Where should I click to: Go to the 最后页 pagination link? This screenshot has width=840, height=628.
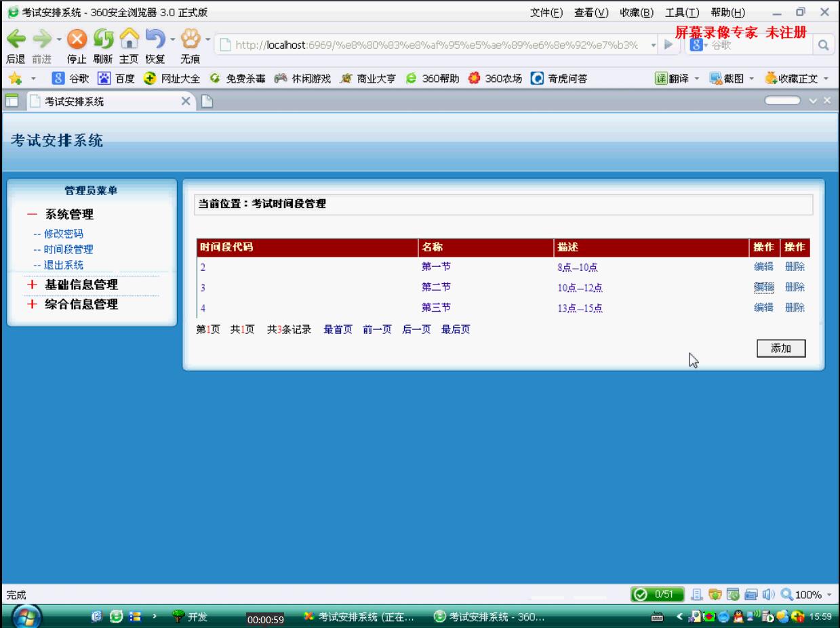[x=456, y=330]
